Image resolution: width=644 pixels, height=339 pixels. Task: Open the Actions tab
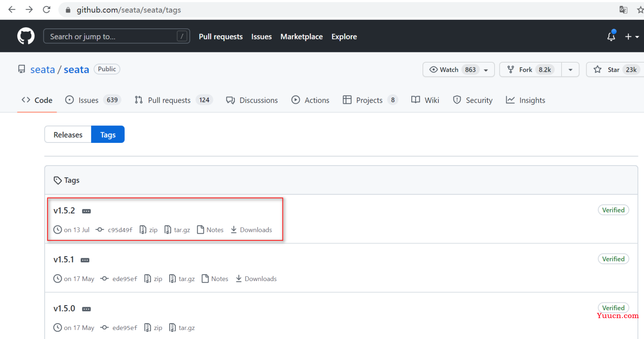[x=310, y=100]
